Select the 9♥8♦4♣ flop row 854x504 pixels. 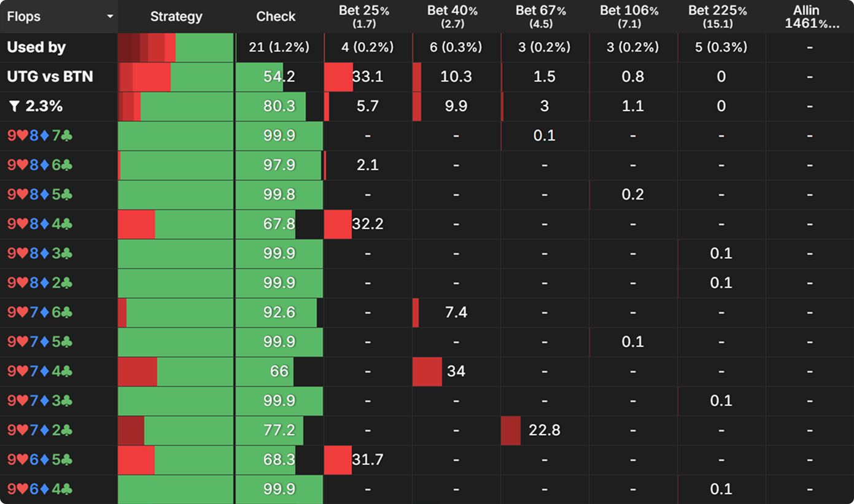(40, 224)
